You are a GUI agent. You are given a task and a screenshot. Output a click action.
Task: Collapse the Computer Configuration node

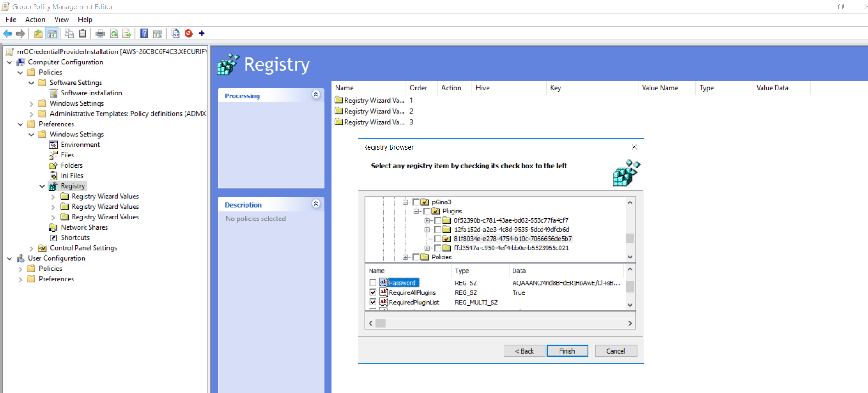[x=9, y=62]
